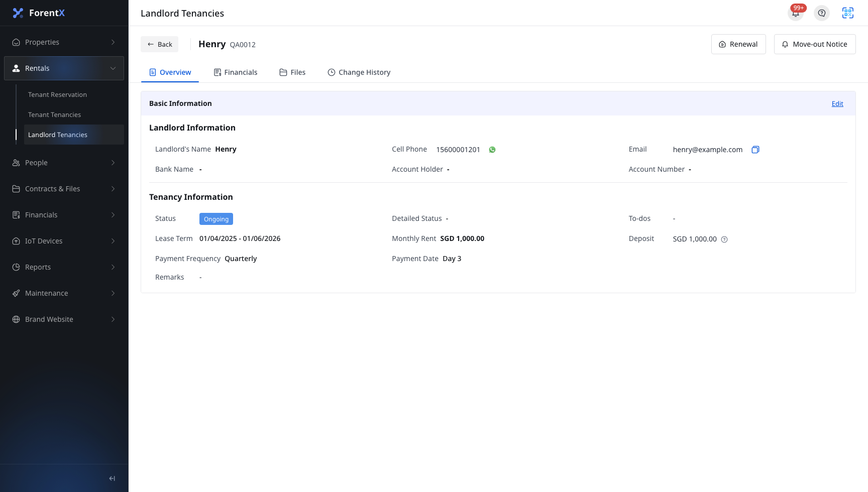This screenshot has height=492, width=868.
Task: Open WhatsApp chat for cell phone 15600001201
Action: click(492, 150)
